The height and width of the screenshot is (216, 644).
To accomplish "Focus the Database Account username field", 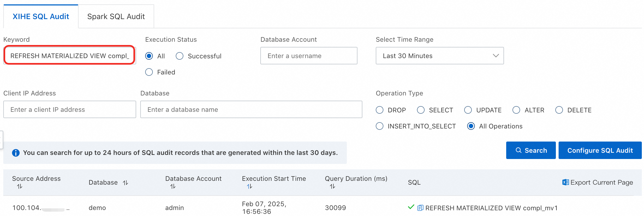I will (x=309, y=56).
